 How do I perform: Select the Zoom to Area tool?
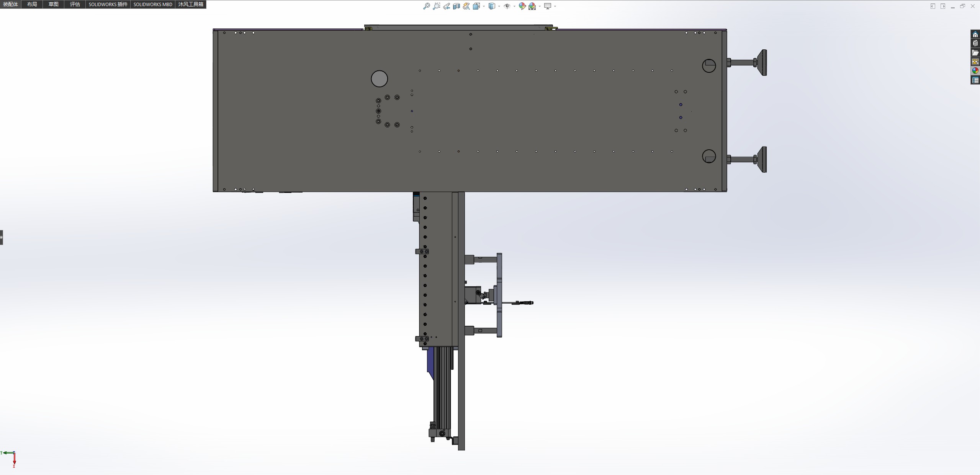(436, 6)
